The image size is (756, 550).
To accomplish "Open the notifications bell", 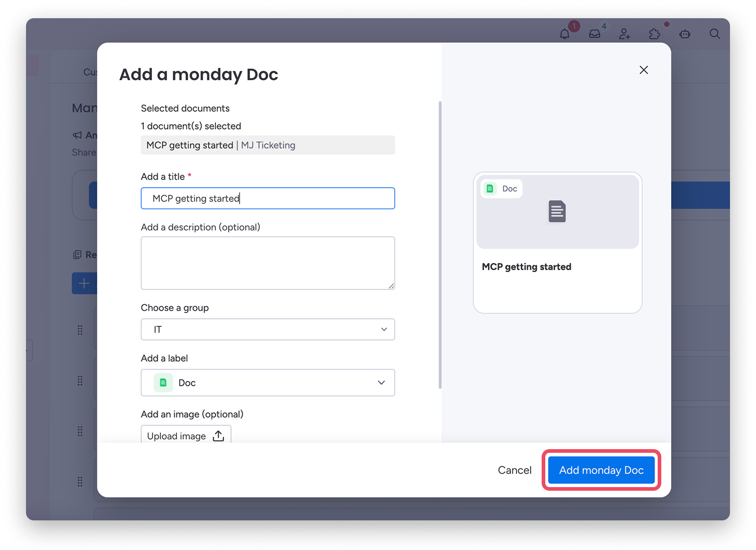I will click(x=565, y=34).
